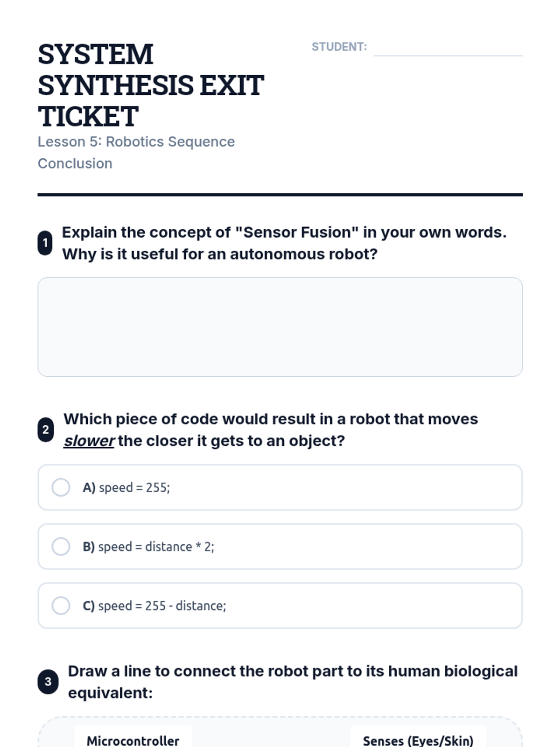560x747 pixels.
Task: Click the question 3 number badge
Action: (48, 682)
